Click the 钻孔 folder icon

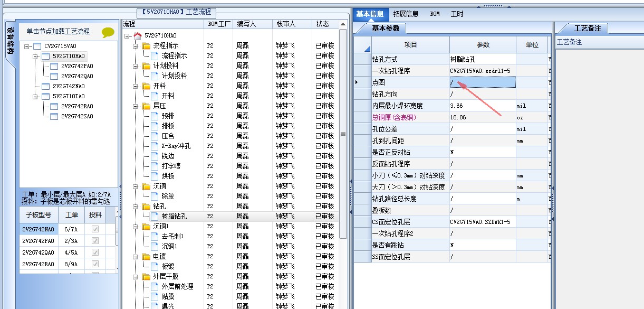[x=146, y=206]
